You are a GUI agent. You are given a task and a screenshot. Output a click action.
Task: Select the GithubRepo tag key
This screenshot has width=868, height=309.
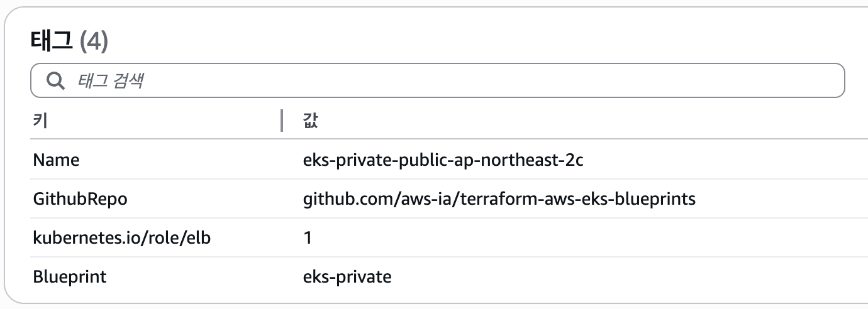point(80,199)
